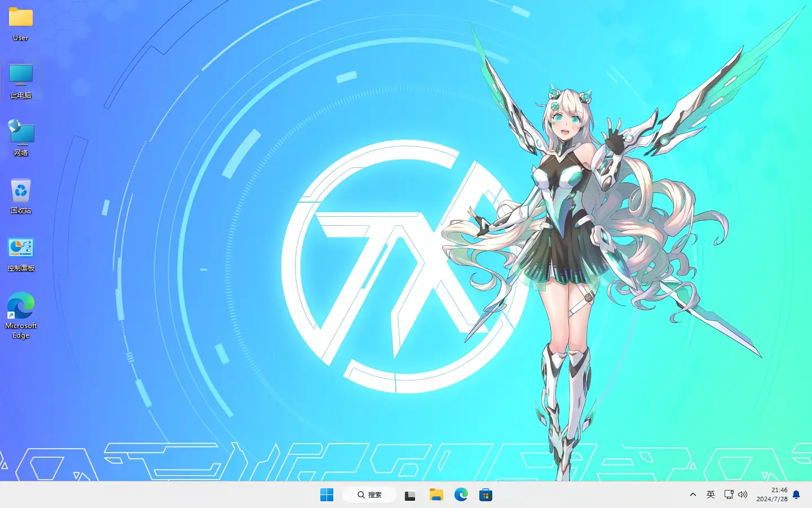The width and height of the screenshot is (812, 508).
Task: Select the 回收站 recycle bin icon
Action: [x=21, y=196]
